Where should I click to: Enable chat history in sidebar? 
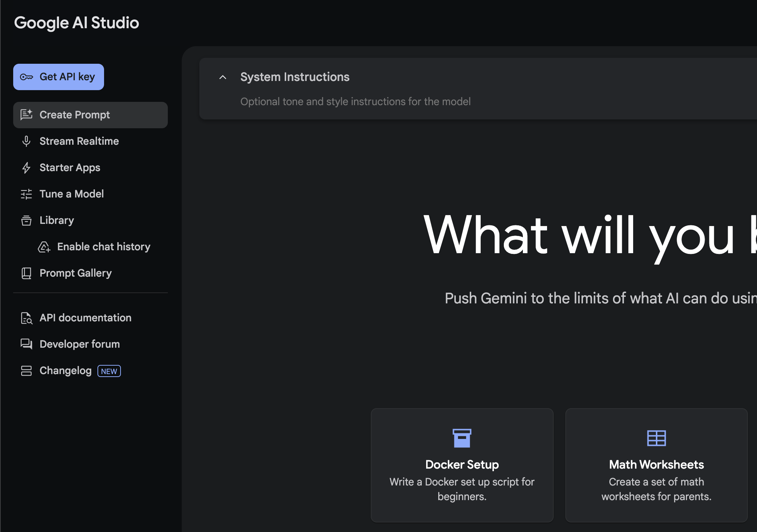click(x=104, y=247)
